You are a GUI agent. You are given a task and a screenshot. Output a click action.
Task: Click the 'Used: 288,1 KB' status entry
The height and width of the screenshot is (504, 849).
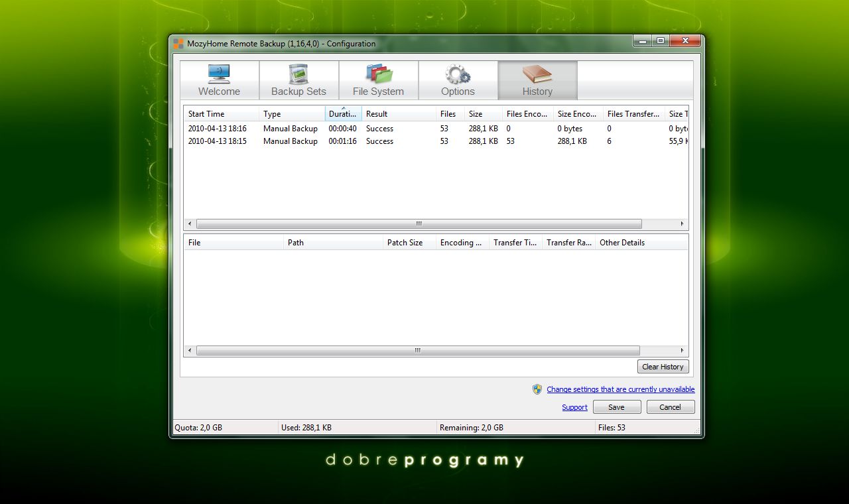[306, 428]
